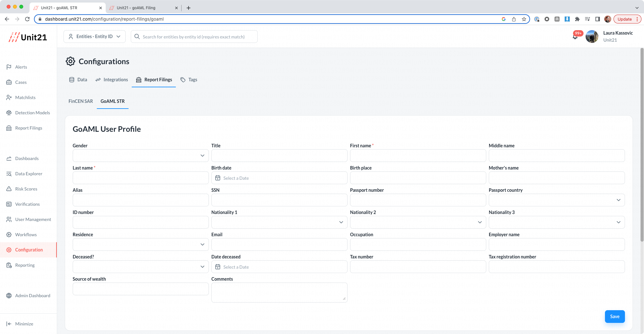Switch to the Integrations tab
Screen dimensions: 644x334
coord(112,80)
